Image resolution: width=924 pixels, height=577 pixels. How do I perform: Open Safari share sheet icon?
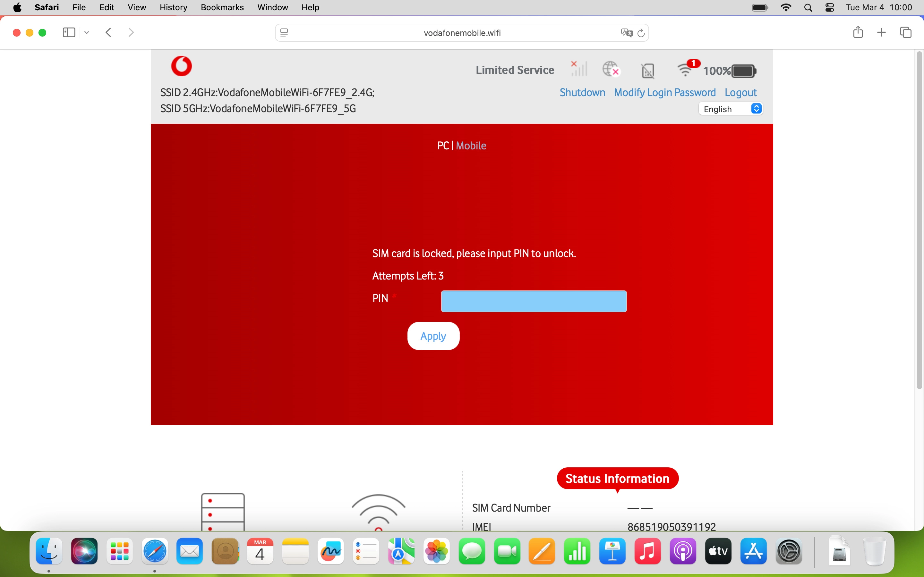click(x=858, y=32)
